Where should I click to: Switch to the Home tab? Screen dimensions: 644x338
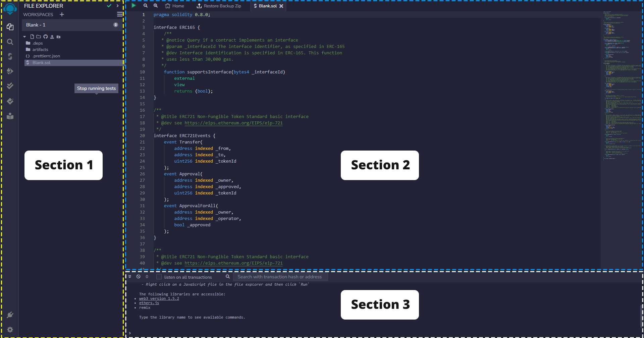[x=175, y=6]
